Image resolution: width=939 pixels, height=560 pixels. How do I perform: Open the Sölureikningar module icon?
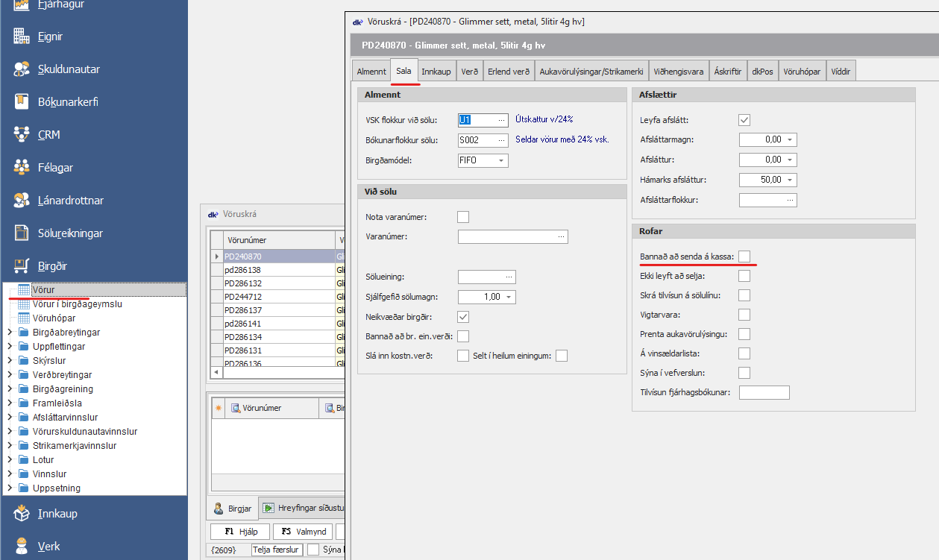21,233
